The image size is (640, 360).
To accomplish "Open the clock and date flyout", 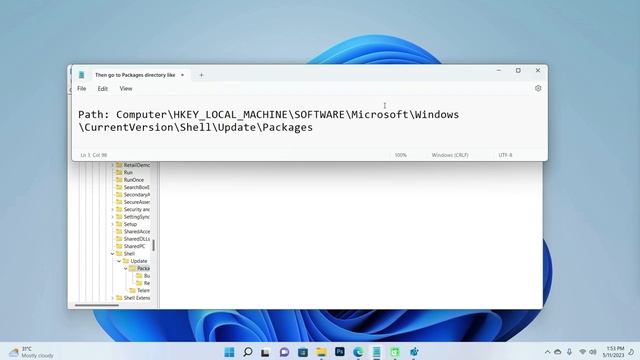I will 614,352.
